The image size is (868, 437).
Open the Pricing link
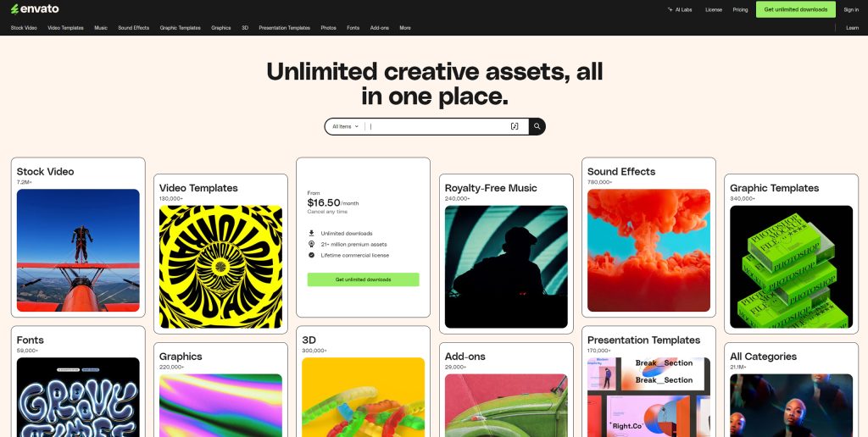click(740, 9)
